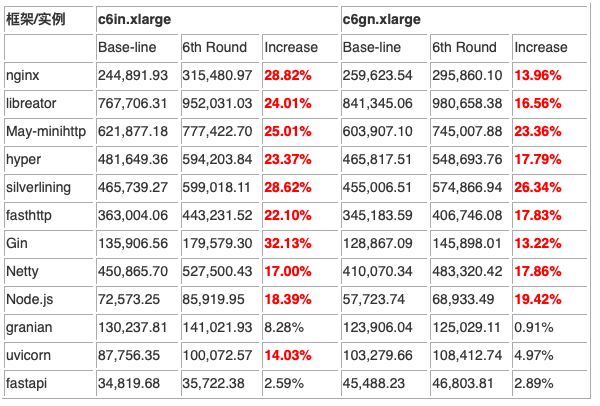Viewport: 600px width, 406px height.
Task: Click the May-minihttp row label
Action: (45, 131)
